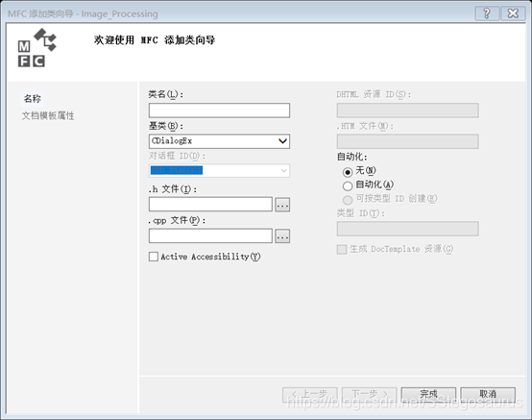Enable Active Accessibility checkbox
This screenshot has height=420, width=532.
tap(154, 257)
